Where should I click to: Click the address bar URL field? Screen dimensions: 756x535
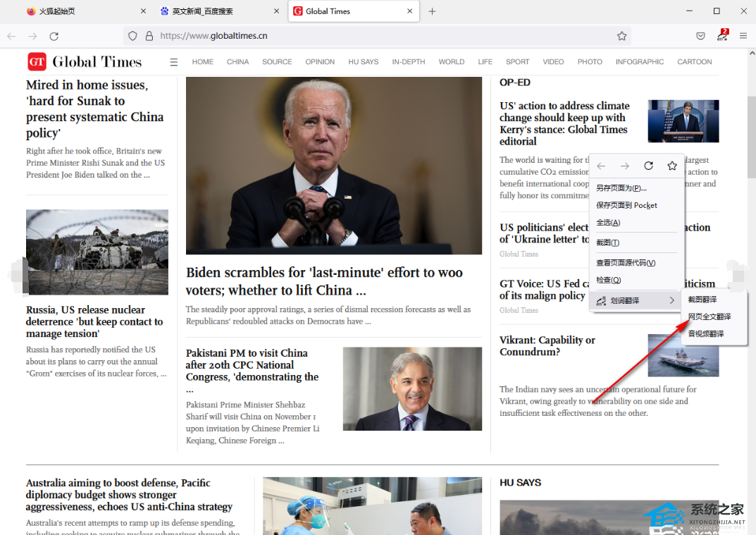tap(376, 36)
